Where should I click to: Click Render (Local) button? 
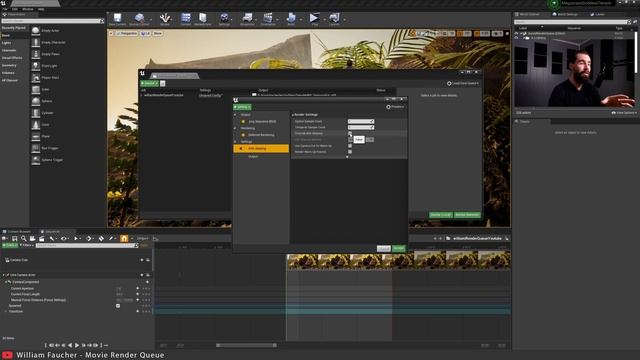(x=441, y=215)
